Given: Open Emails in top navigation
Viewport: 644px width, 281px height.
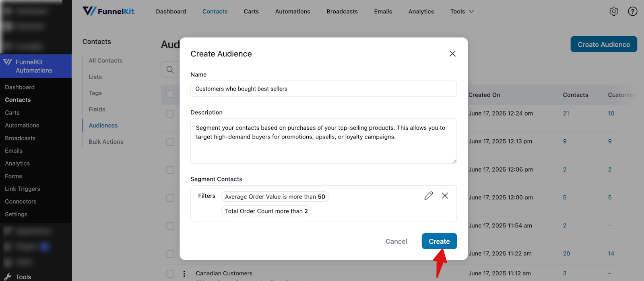Looking at the screenshot, I should (x=383, y=11).
